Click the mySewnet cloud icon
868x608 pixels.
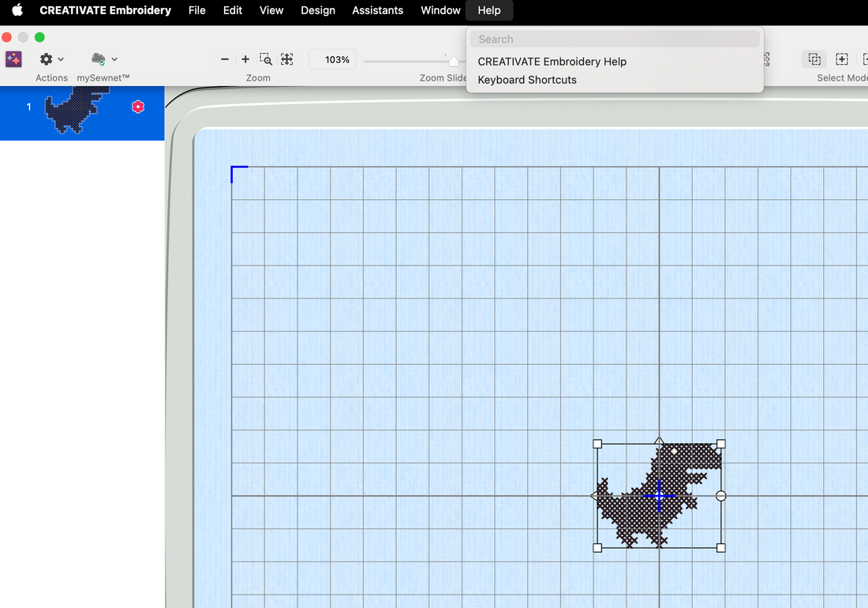(x=99, y=58)
